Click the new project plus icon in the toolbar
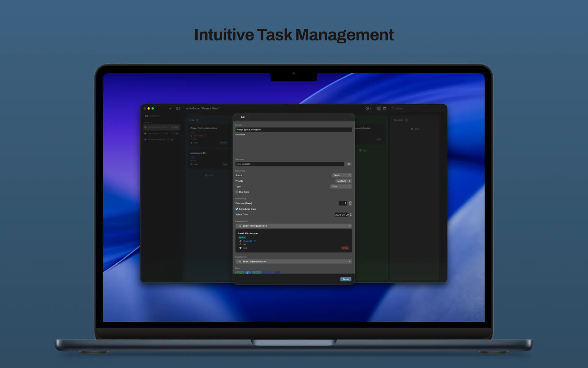 tap(170, 109)
